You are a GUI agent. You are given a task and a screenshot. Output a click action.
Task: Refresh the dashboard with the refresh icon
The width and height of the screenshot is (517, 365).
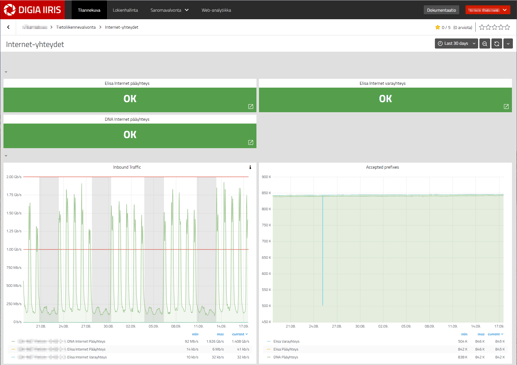(497, 44)
